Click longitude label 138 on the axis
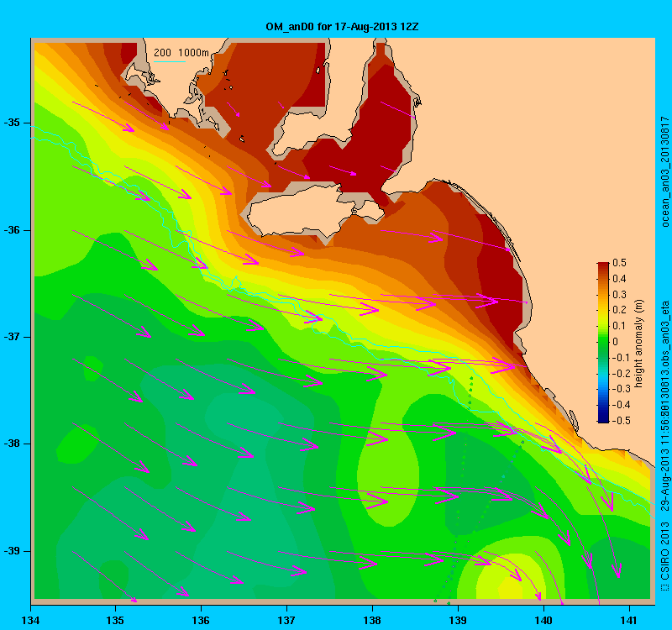This screenshot has width=672, height=630. 372,620
